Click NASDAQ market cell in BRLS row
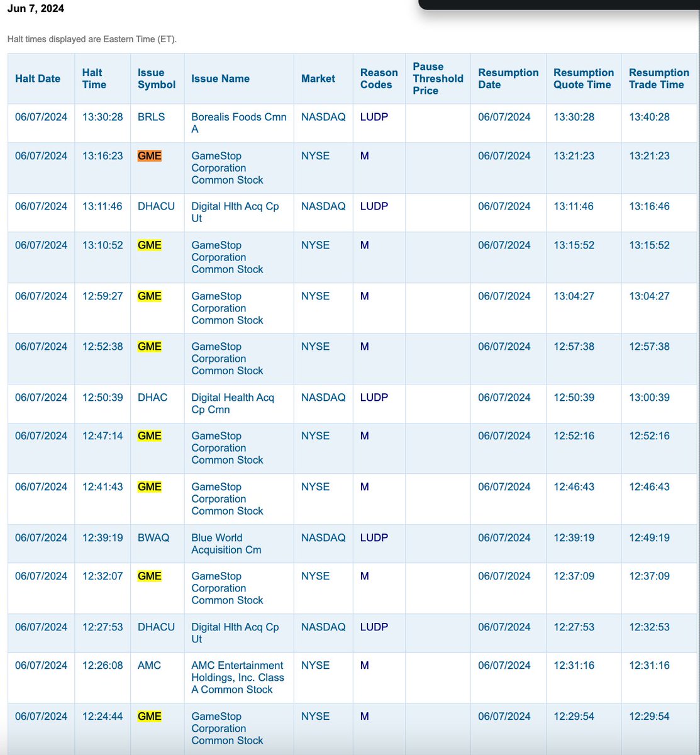Screen dimensions: 700x755 click(x=323, y=117)
